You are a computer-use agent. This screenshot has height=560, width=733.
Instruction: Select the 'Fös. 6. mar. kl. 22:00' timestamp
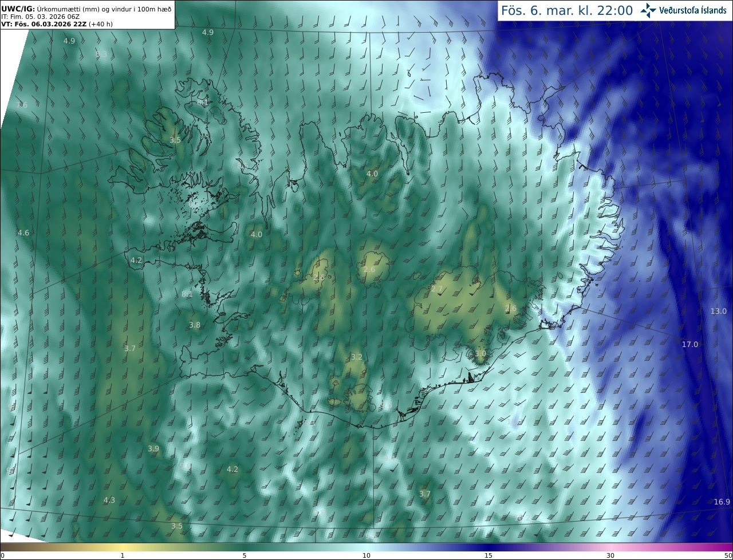point(567,10)
